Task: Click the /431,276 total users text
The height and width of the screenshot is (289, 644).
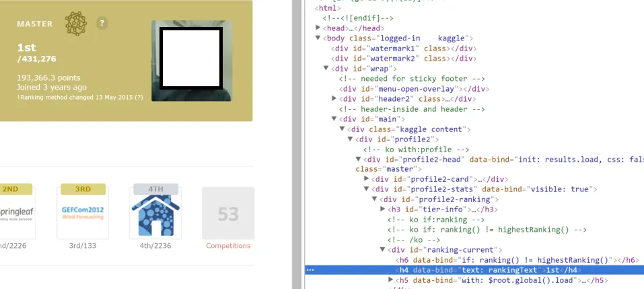Action: click(x=36, y=59)
